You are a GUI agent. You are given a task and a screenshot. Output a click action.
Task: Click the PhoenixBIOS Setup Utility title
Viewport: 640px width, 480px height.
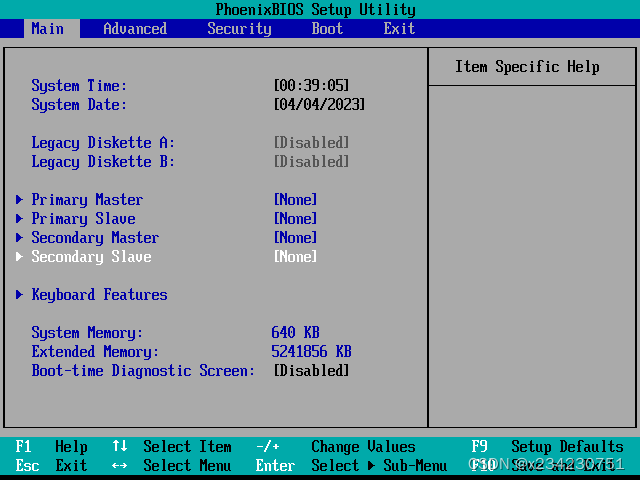pyautogui.click(x=316, y=9)
